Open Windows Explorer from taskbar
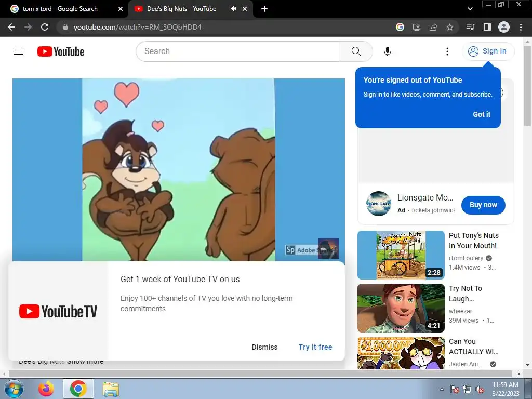The height and width of the screenshot is (399, 532). (111, 389)
